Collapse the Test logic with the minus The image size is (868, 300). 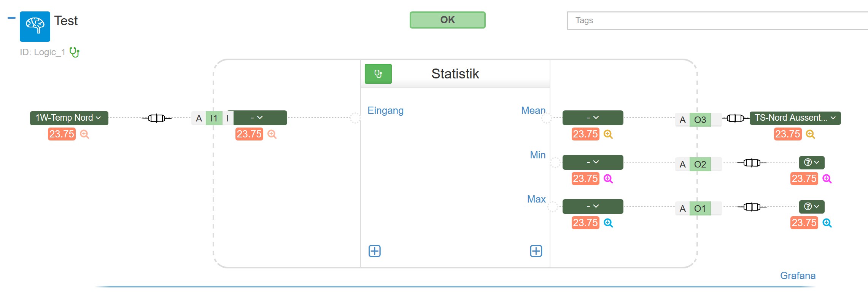tap(11, 18)
